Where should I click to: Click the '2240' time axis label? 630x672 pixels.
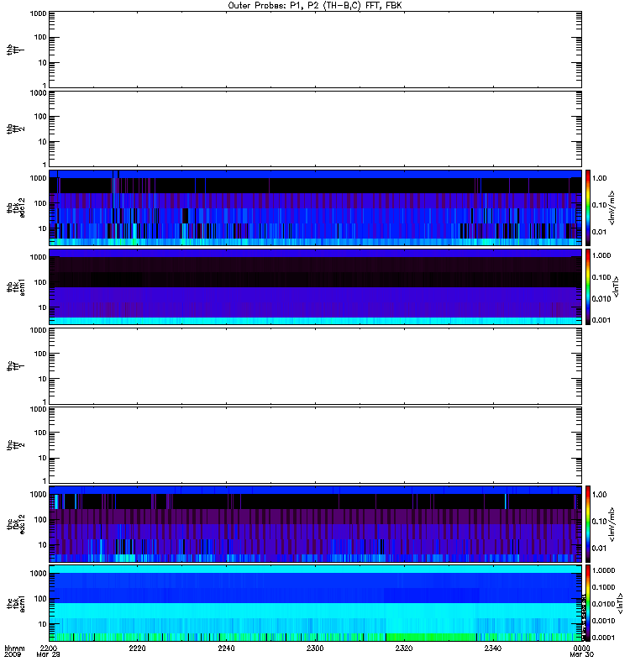[226, 648]
